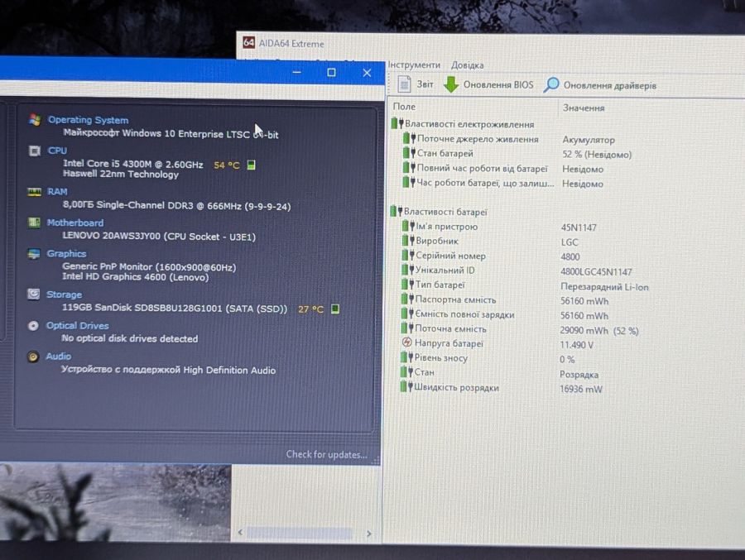745x560 pixels.
Task: Click the green Оновлення BIOS arrow icon
Action: [x=450, y=84]
